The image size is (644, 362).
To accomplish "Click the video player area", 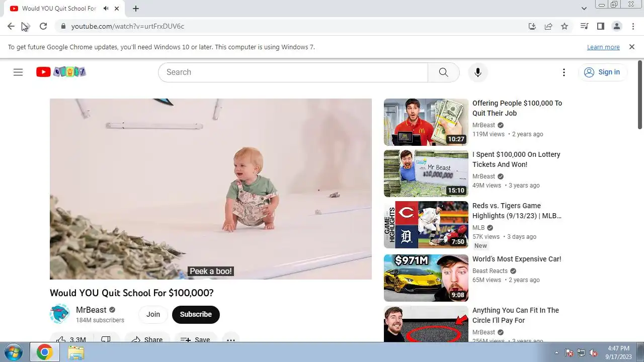I will 211,189.
